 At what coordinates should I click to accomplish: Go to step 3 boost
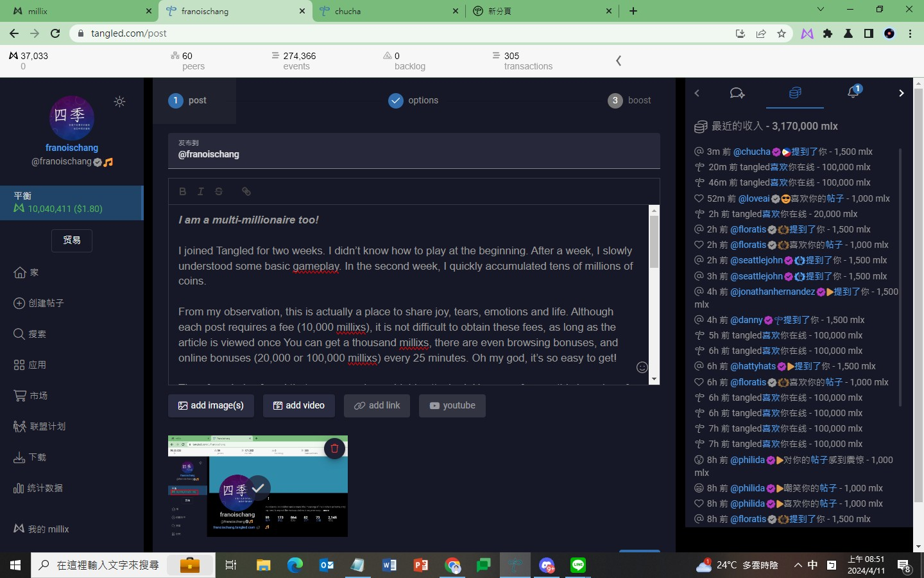click(x=629, y=100)
